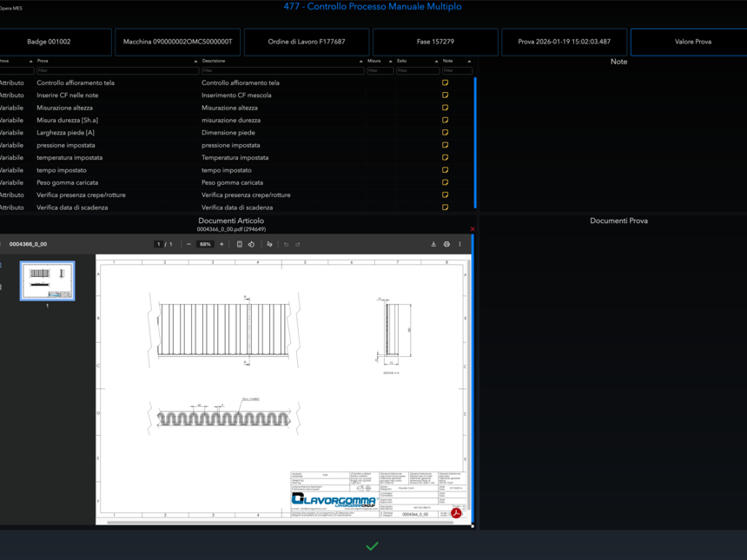Select the Fase 157279 header box

435,42
